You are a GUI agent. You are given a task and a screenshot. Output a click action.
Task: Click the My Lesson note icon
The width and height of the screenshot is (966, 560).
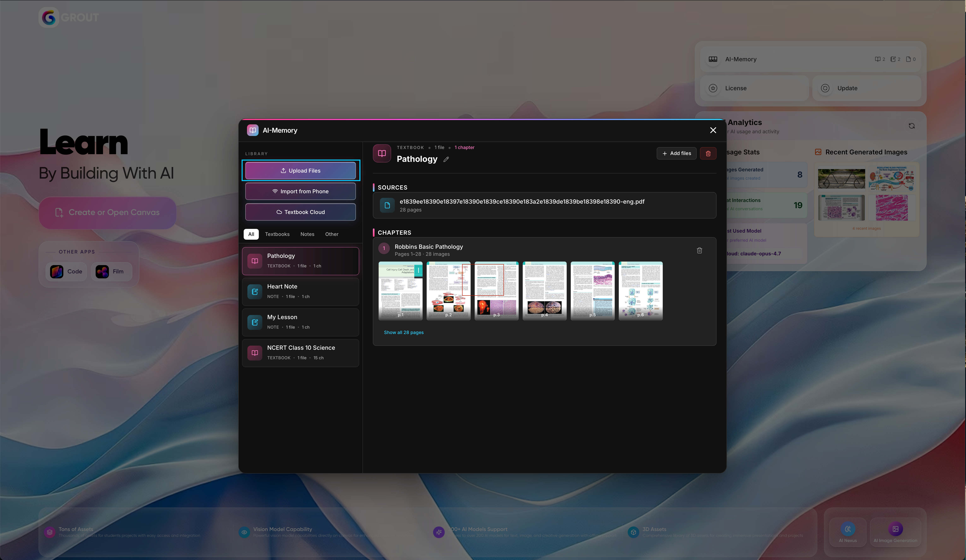click(254, 322)
